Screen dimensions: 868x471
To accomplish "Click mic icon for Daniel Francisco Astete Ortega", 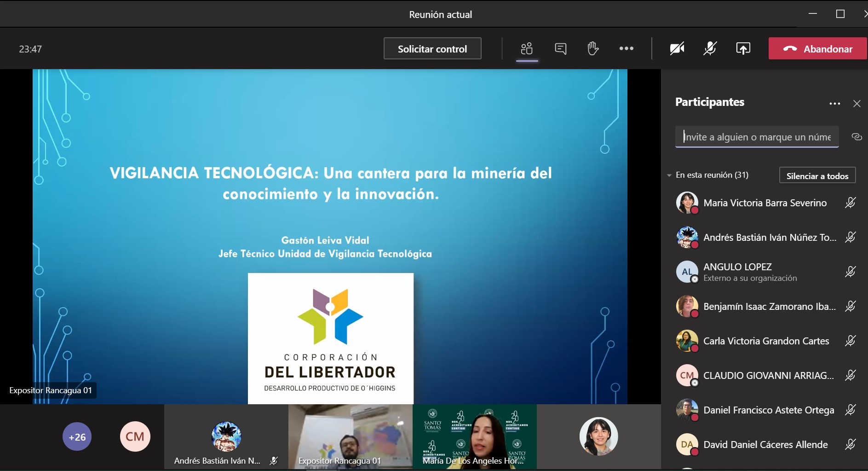I will (x=850, y=410).
